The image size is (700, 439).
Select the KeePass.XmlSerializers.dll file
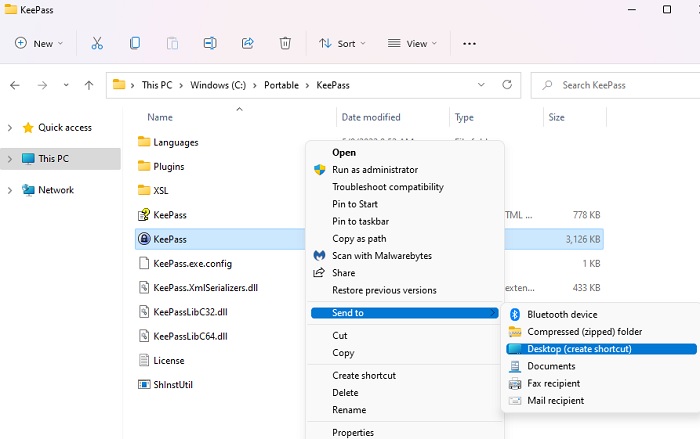205,288
